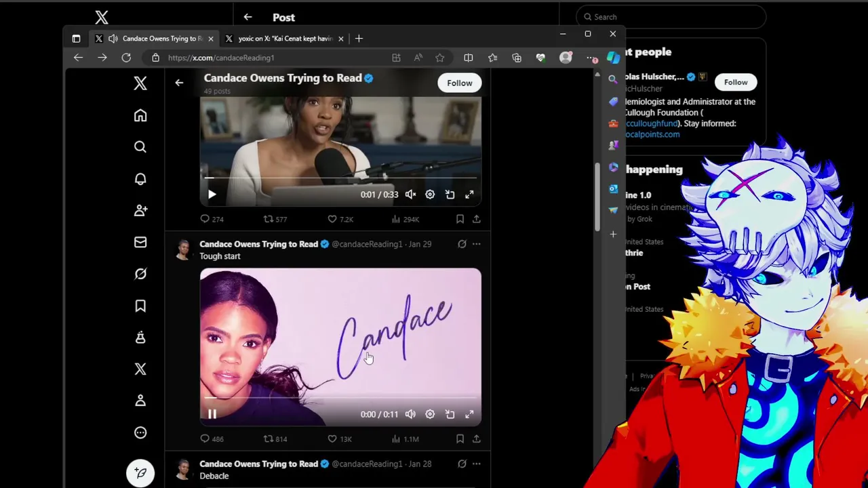Open browser profile avatar menu

coord(566,58)
